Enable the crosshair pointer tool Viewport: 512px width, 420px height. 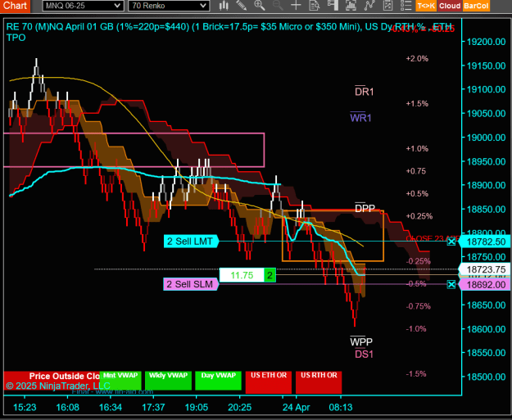[296, 6]
